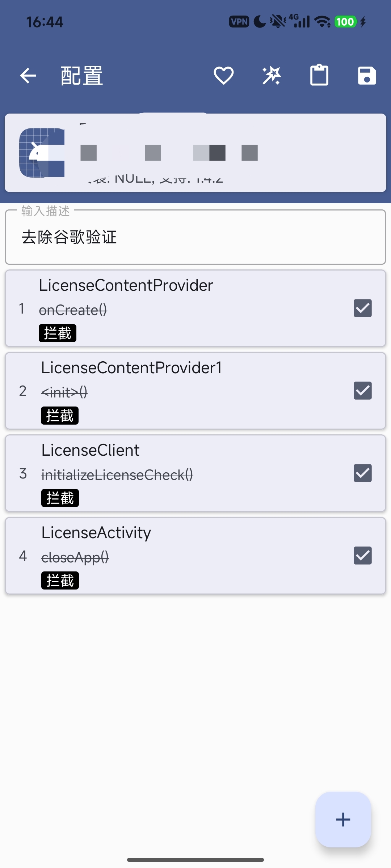
Task: Click the description input field
Action: (x=195, y=237)
